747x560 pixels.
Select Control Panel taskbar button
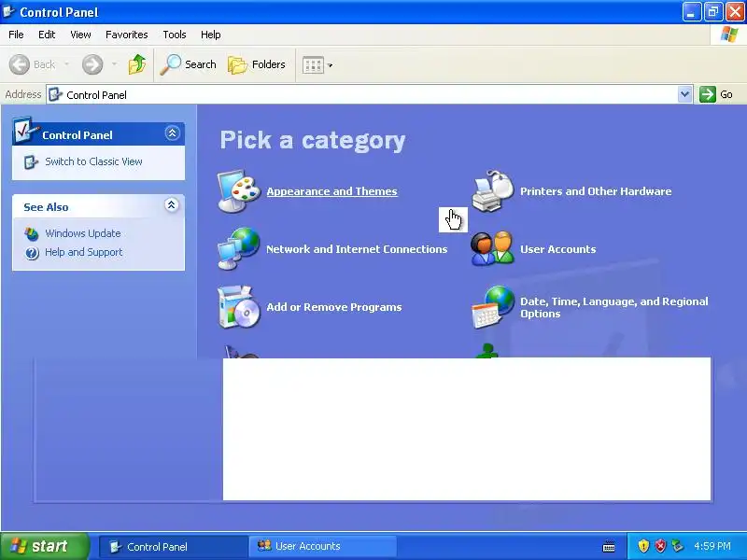coord(173,546)
